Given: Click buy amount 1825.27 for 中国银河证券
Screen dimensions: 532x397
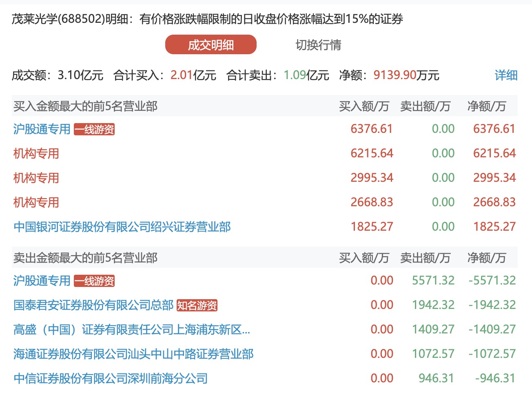Looking at the screenshot, I should 372,227.
